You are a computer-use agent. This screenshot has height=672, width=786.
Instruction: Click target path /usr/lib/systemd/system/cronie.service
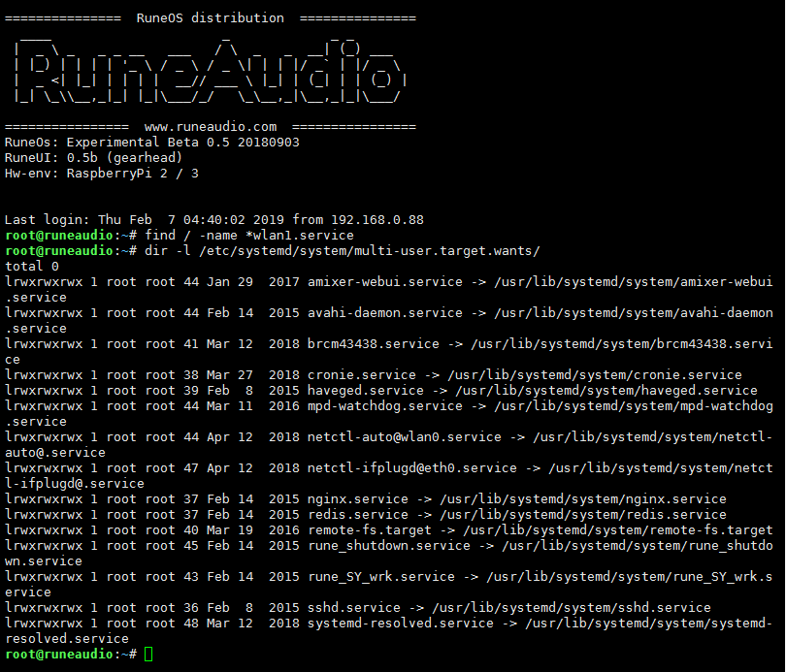coord(595,375)
